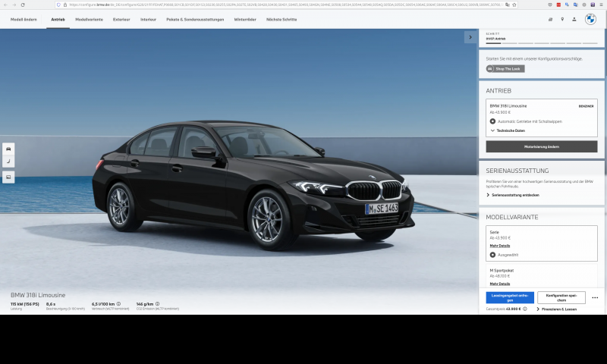Open Mehr Details link under Serie
This screenshot has width=607, height=364.
pos(500,246)
